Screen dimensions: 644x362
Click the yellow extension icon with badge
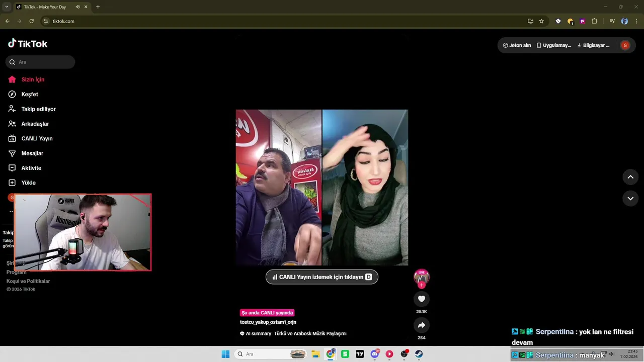click(571, 21)
